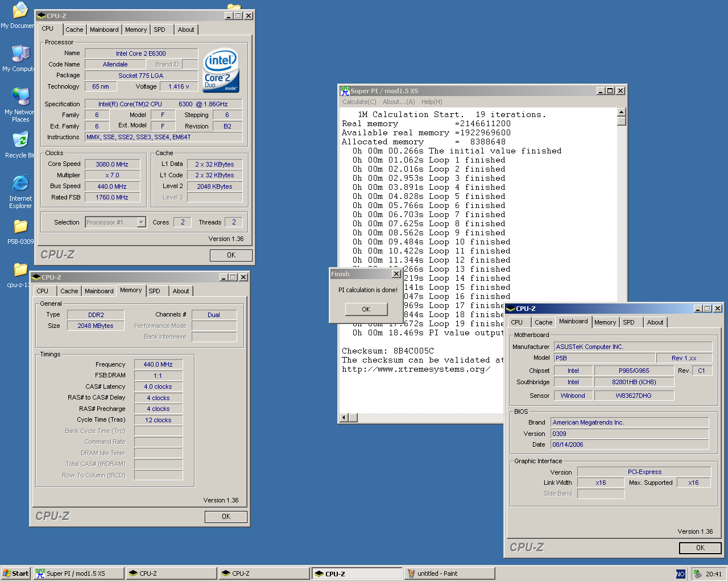Click the Voltage 1.416 v field
728x582 pixels.
click(x=179, y=86)
